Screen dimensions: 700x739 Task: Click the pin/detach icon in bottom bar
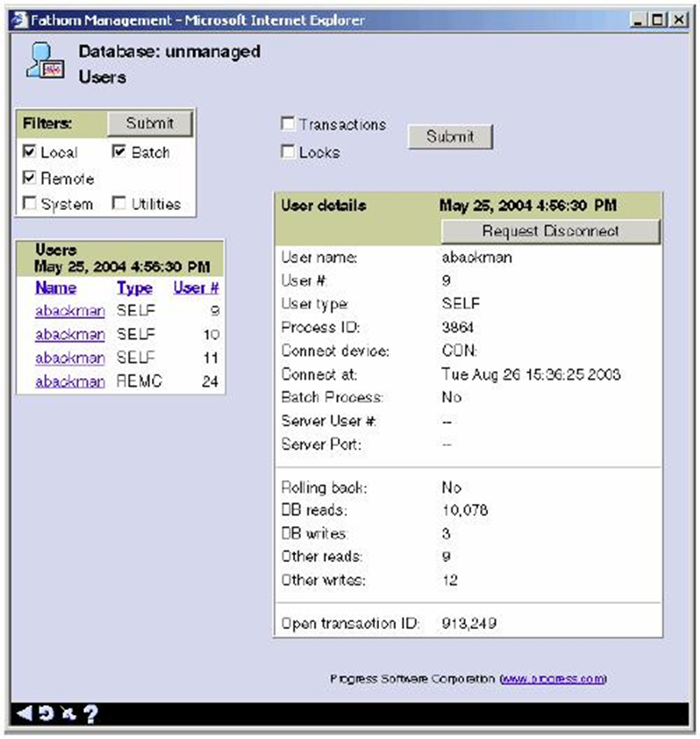(x=69, y=713)
